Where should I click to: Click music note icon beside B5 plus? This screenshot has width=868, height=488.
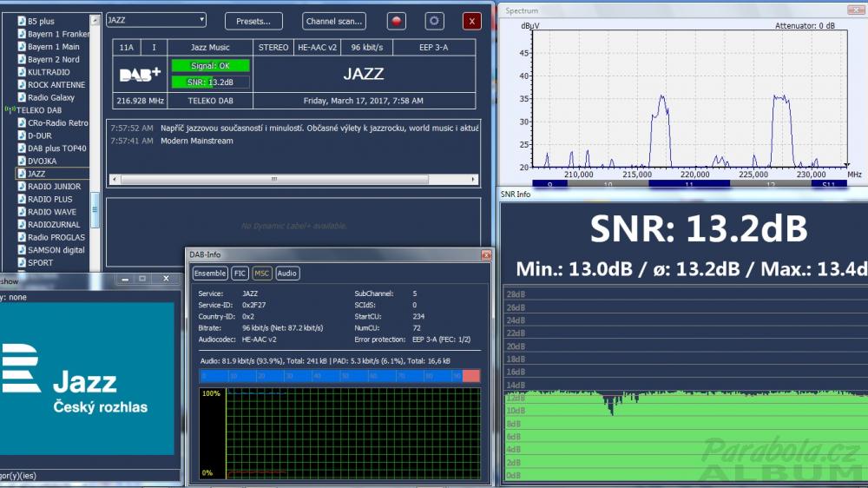(x=22, y=21)
